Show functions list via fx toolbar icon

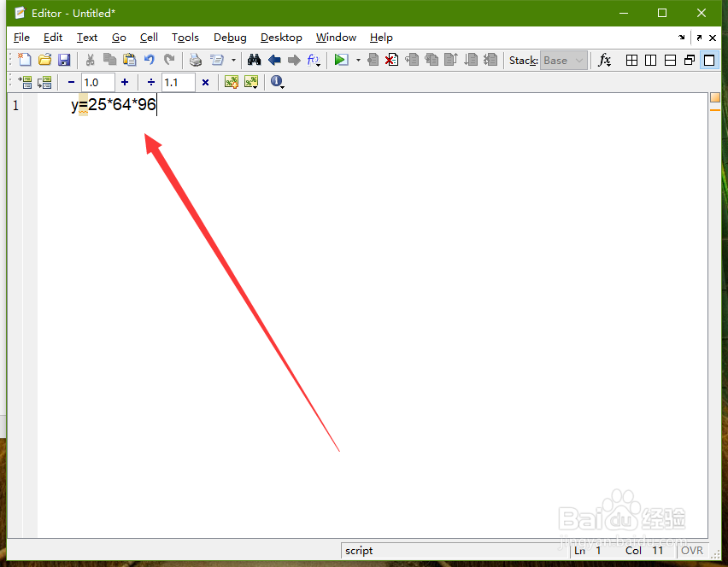[x=314, y=60]
